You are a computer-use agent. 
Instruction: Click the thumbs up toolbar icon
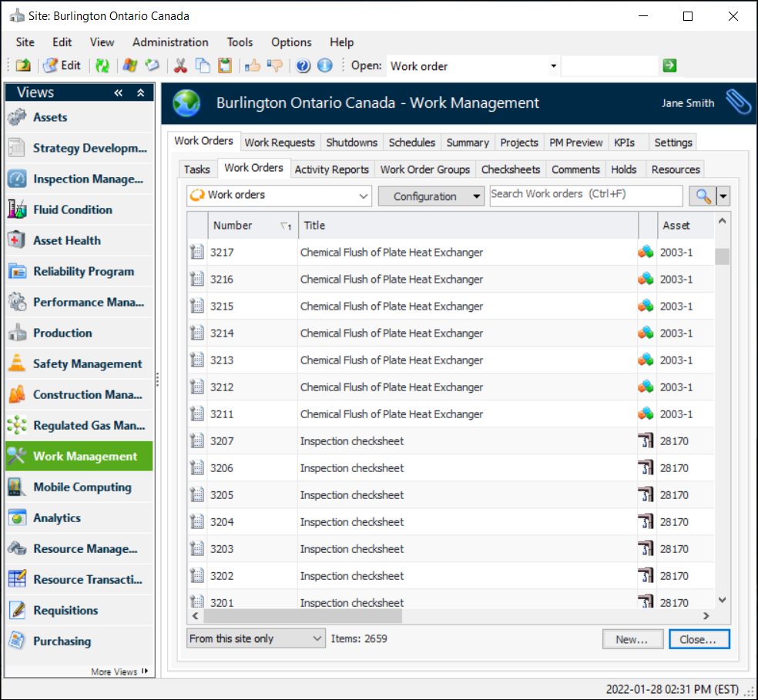pyautogui.click(x=252, y=66)
